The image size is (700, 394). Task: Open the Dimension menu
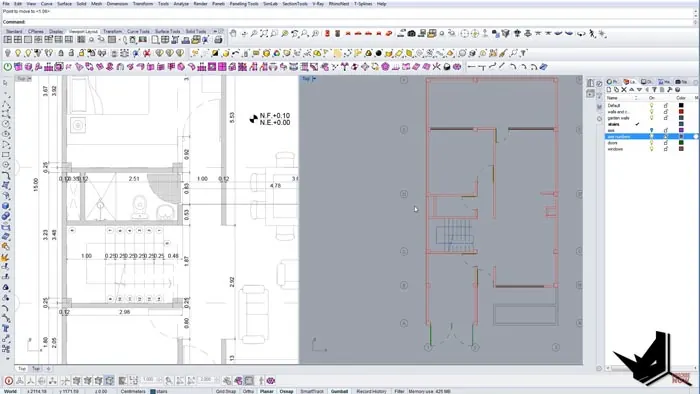point(117,4)
